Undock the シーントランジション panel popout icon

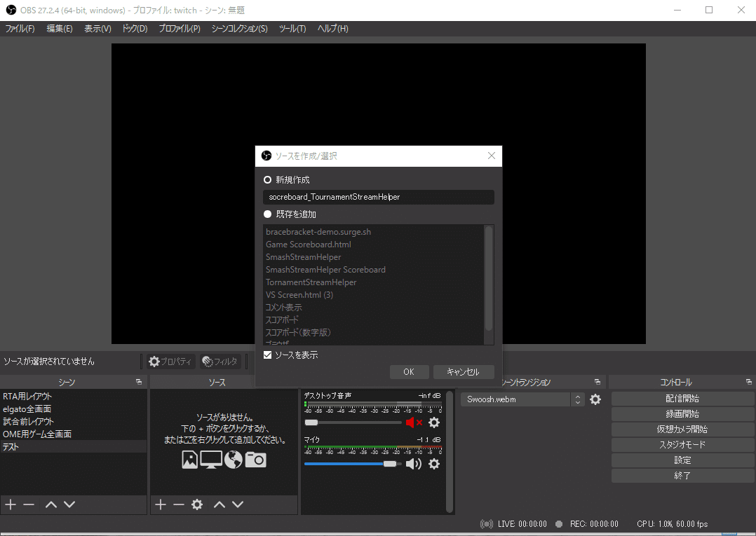click(598, 382)
